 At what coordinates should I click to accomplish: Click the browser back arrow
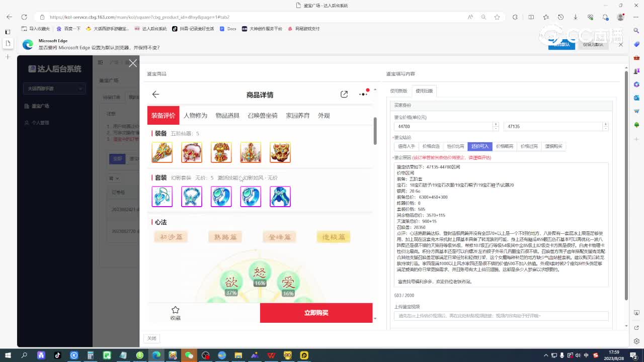(9, 17)
